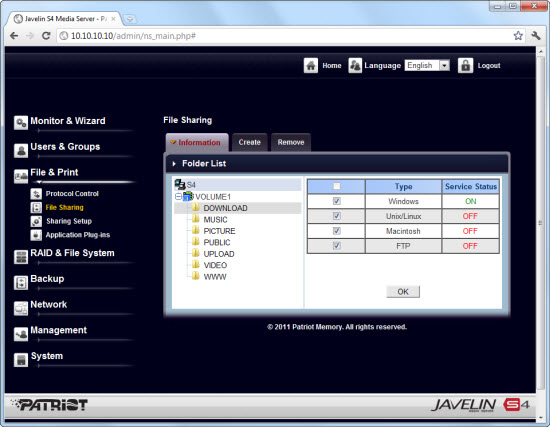Open Monitor & Wizard gear icon
550x427 pixels.
tap(21, 123)
